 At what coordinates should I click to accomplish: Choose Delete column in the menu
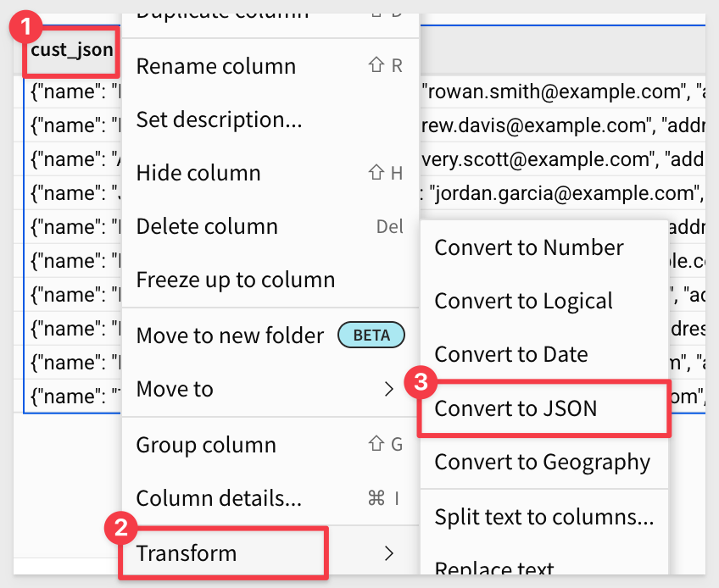[270, 226]
